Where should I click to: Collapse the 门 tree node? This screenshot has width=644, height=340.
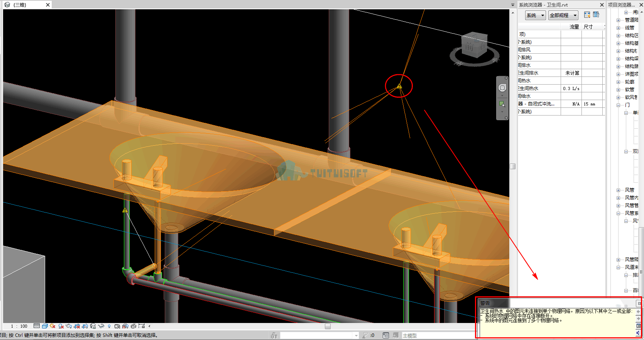pyautogui.click(x=618, y=105)
